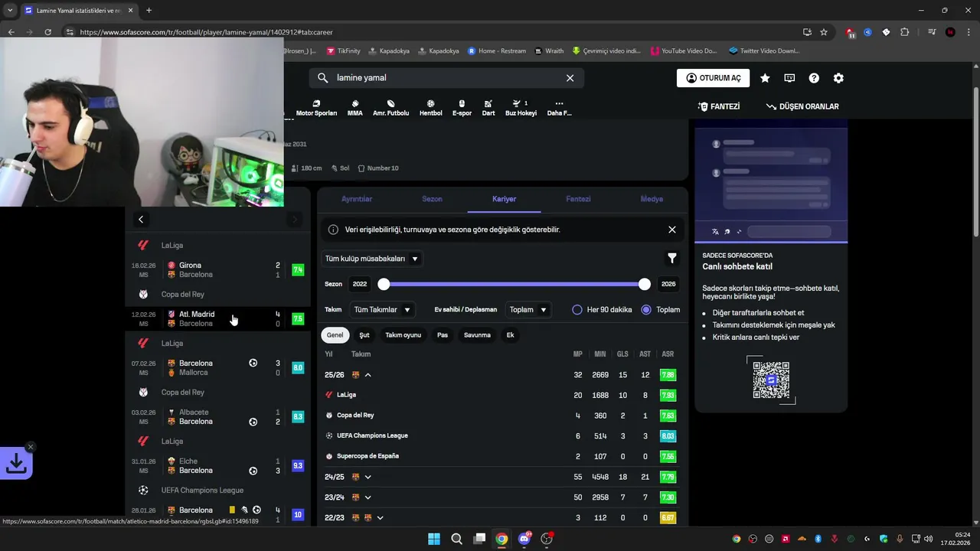The image size is (980, 551).
Task: Select the Genel stats chip
Action: tap(335, 335)
